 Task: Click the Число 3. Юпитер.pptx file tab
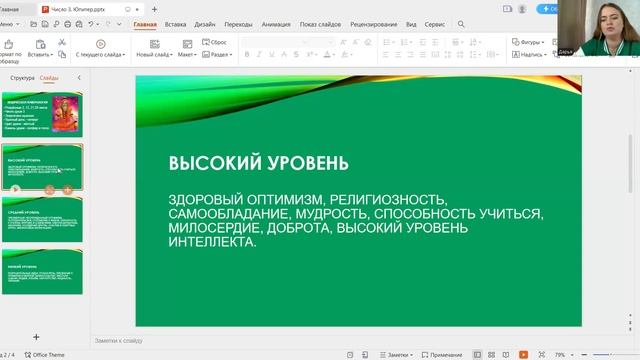point(92,9)
